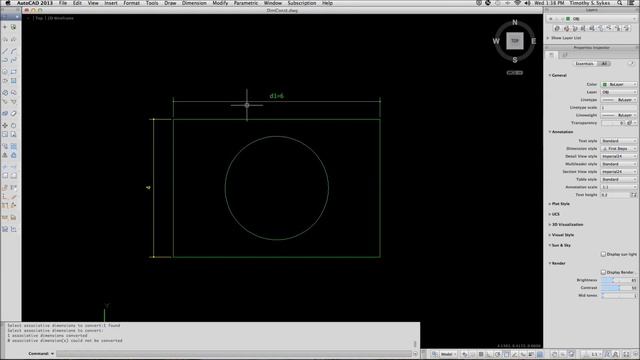Open the Draw menu
This screenshot has height=360, width=640.
170,3
